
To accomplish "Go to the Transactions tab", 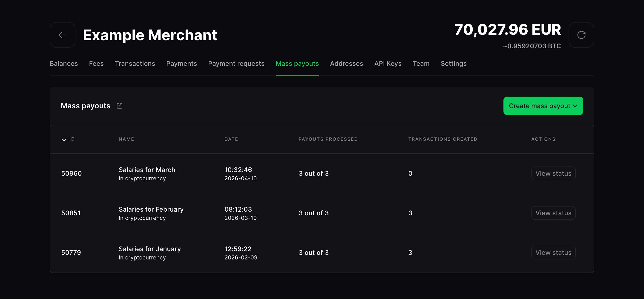I will [135, 63].
